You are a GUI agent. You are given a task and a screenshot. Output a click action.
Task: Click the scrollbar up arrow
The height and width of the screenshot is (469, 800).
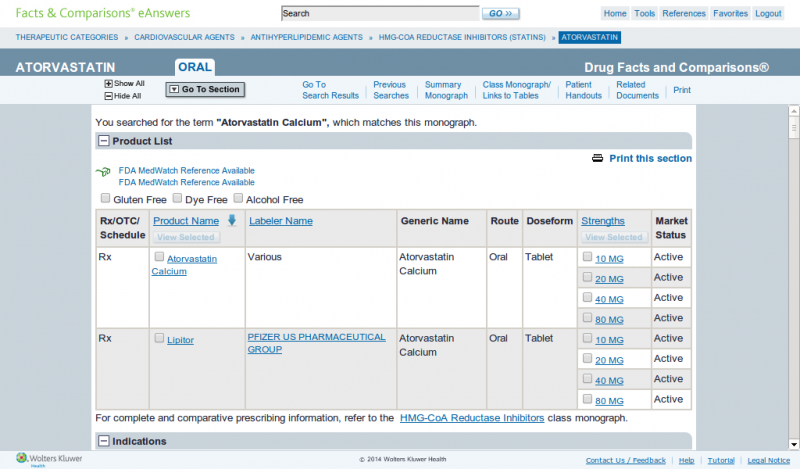793,111
